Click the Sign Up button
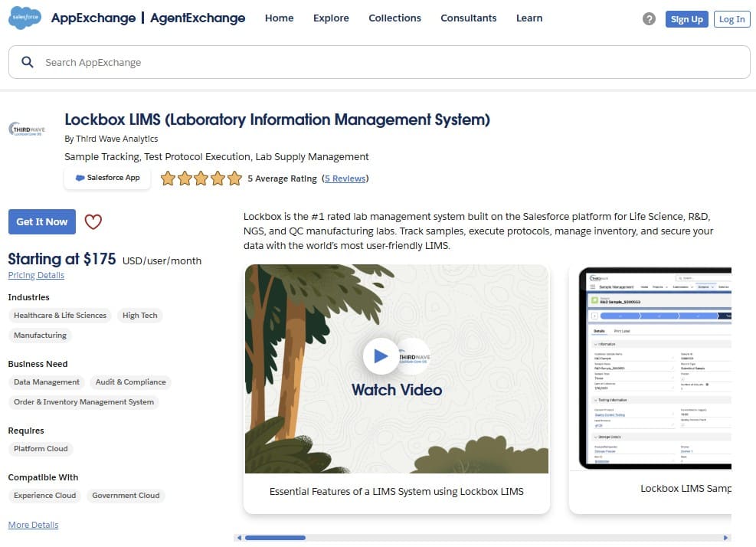 [686, 19]
